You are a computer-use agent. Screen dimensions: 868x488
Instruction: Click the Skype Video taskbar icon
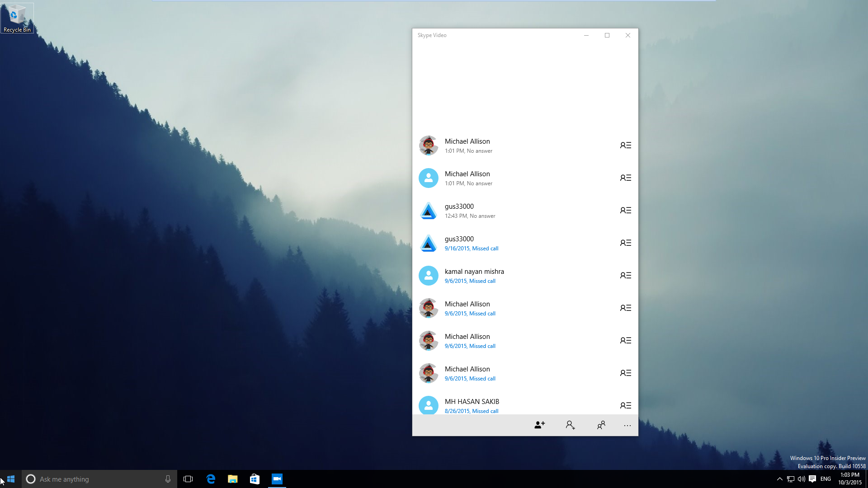(277, 479)
